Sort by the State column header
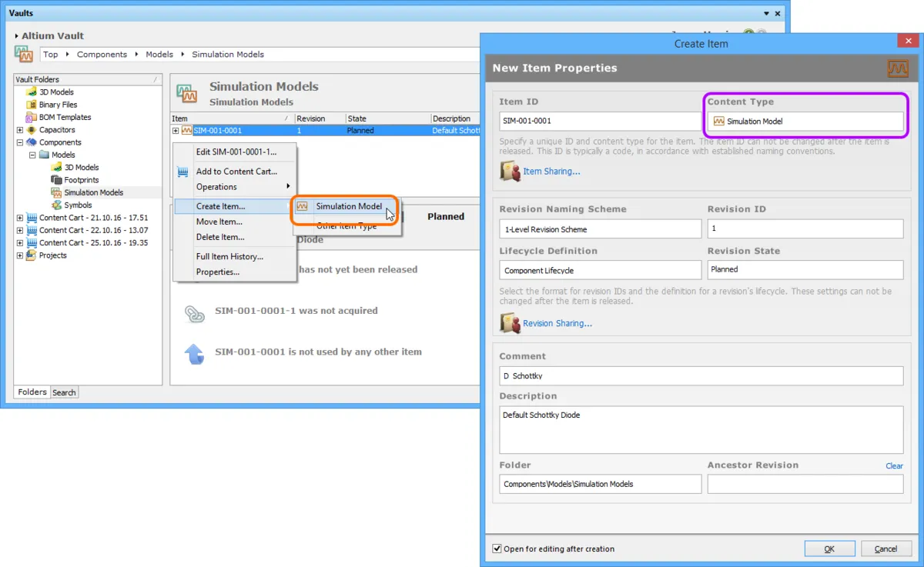 coord(387,118)
